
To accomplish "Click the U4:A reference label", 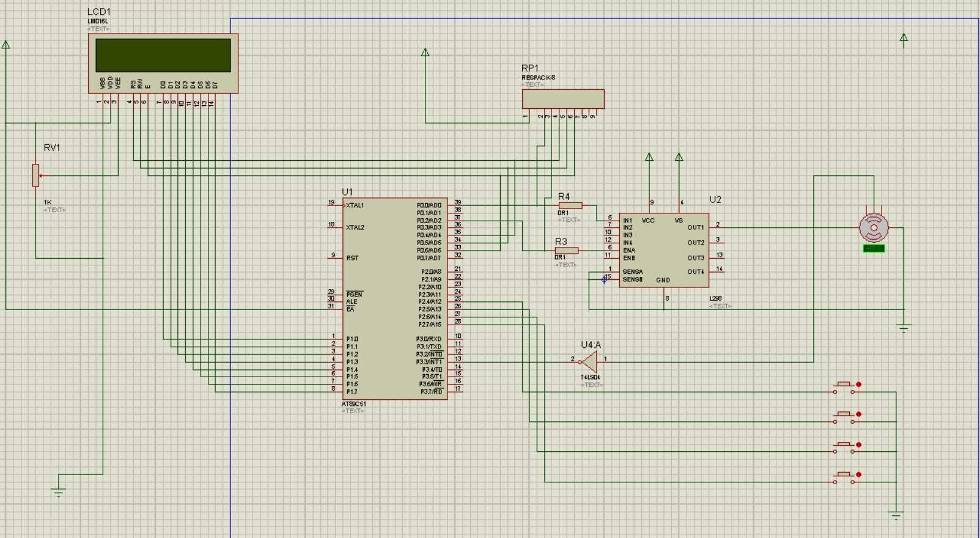I will point(591,345).
